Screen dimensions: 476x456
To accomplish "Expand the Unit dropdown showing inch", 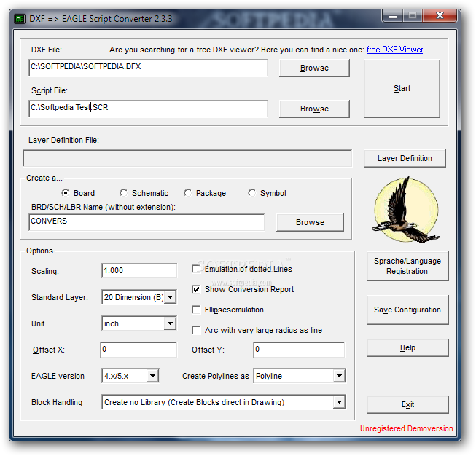I will pos(171,323).
